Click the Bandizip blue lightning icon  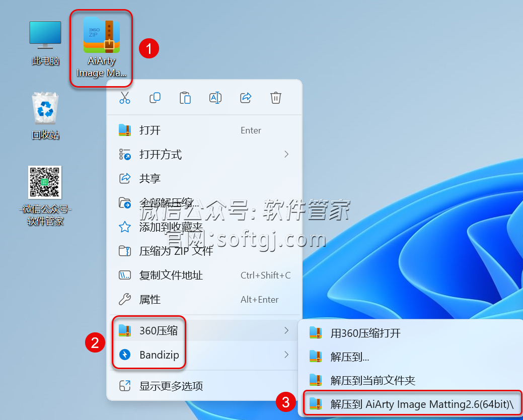[125, 355]
